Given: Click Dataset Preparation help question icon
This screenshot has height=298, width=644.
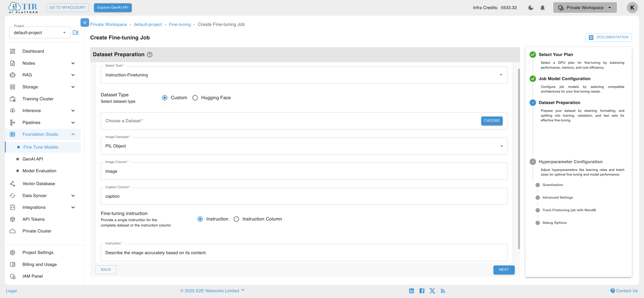Looking at the screenshot, I should point(149,55).
